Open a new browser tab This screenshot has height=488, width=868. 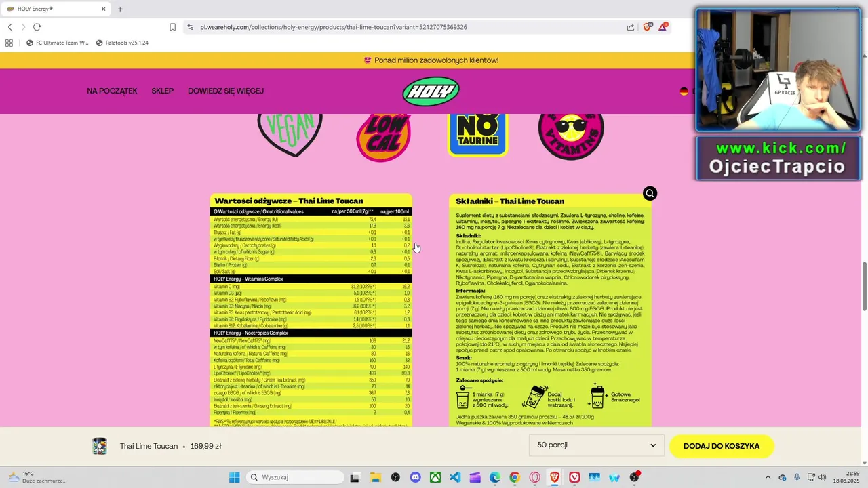(120, 9)
